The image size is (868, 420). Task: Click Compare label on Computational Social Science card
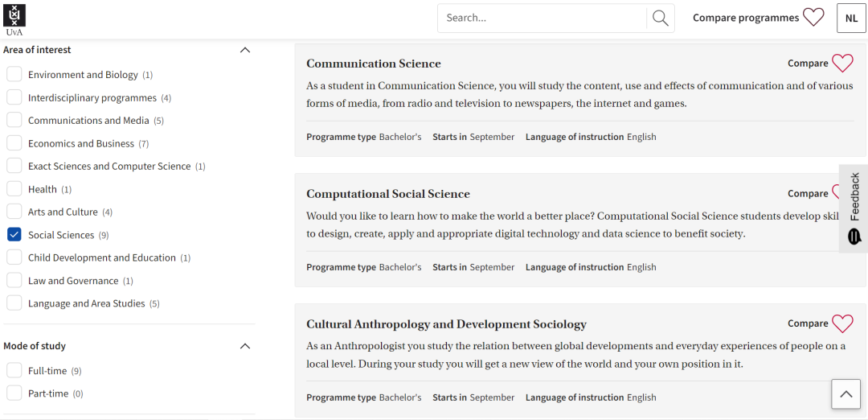[808, 193]
